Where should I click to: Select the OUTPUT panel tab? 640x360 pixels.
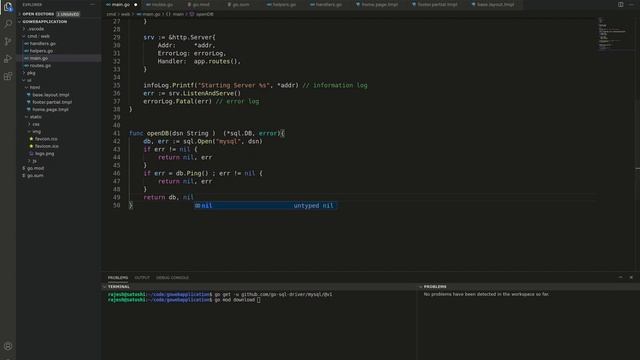tap(142, 278)
